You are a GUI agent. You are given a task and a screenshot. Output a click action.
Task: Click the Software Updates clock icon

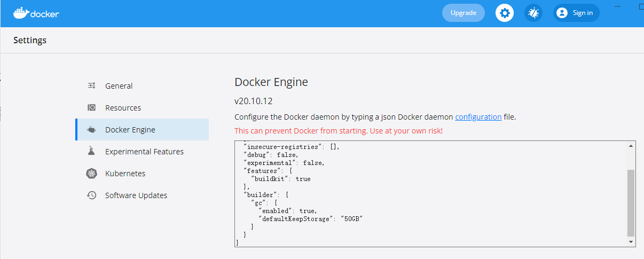click(91, 195)
